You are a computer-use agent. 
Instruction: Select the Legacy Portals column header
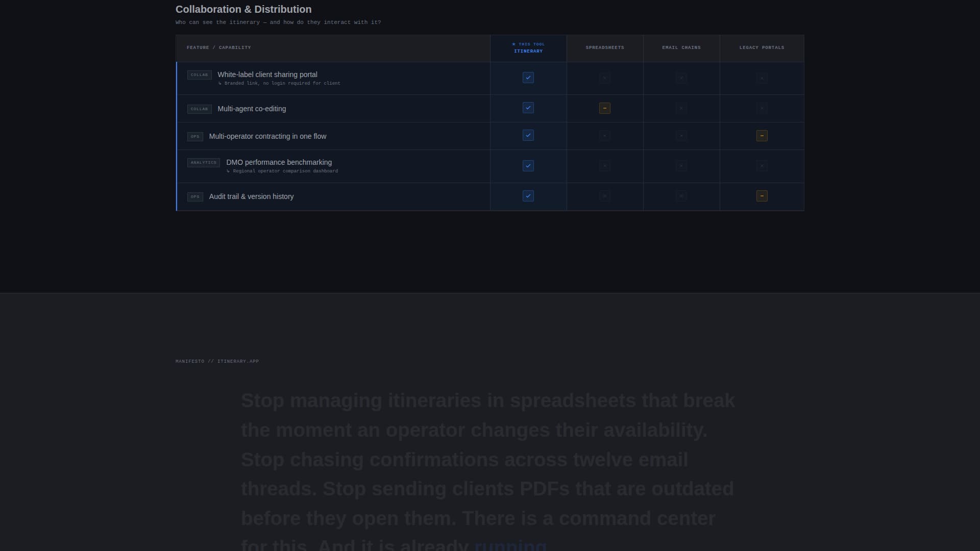[x=762, y=47]
